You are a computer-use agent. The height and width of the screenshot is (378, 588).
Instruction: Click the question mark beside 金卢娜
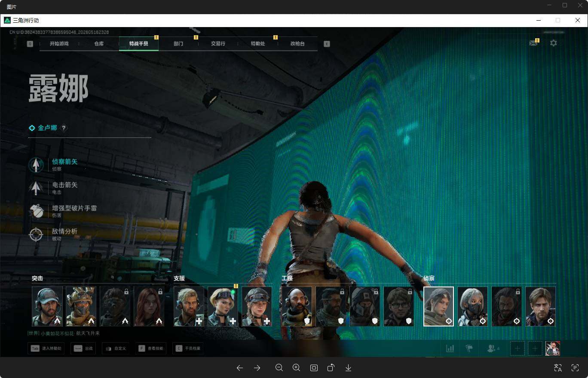click(64, 128)
